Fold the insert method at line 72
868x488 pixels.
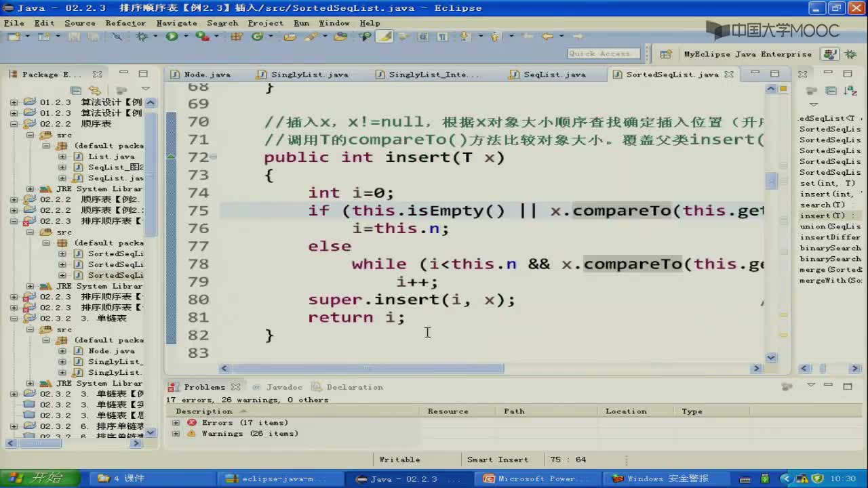[x=214, y=157]
